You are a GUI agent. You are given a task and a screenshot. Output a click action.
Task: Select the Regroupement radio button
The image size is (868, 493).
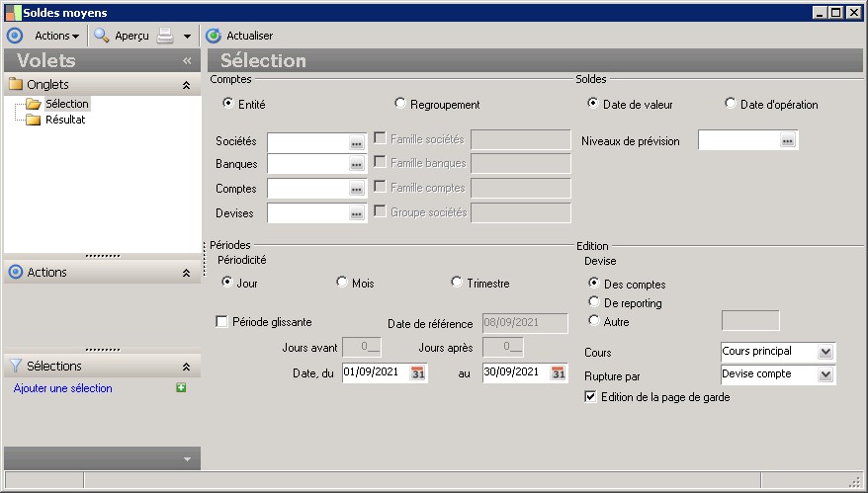tap(399, 103)
